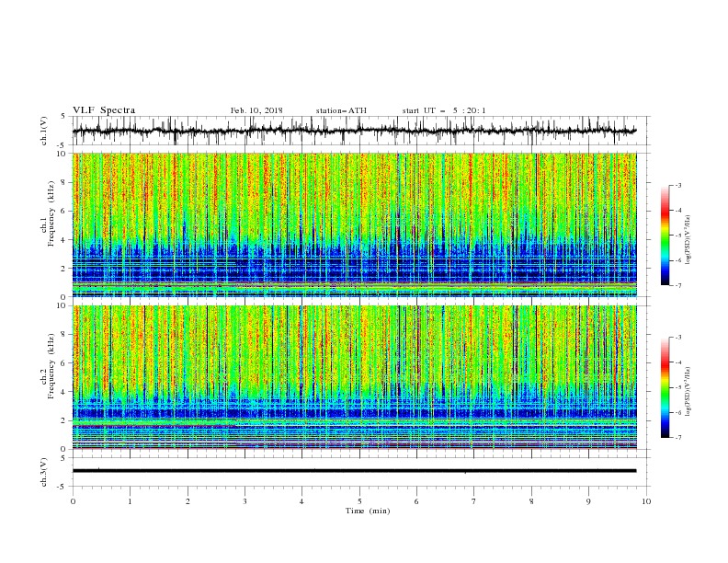
Task: Click the '-3' tick on ch.1 colorbar
Action: click(677, 185)
